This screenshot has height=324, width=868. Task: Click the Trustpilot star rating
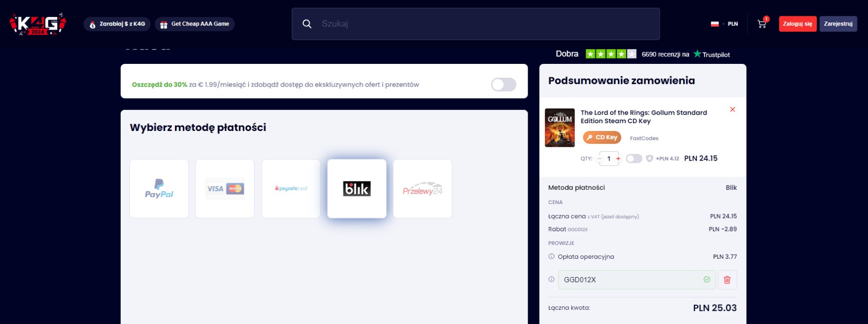[x=611, y=54]
